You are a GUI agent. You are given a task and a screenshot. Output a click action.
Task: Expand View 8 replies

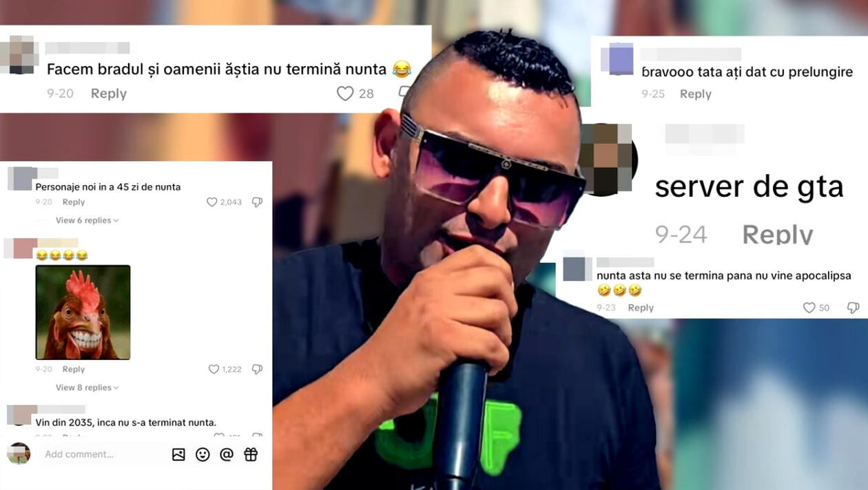tap(87, 387)
